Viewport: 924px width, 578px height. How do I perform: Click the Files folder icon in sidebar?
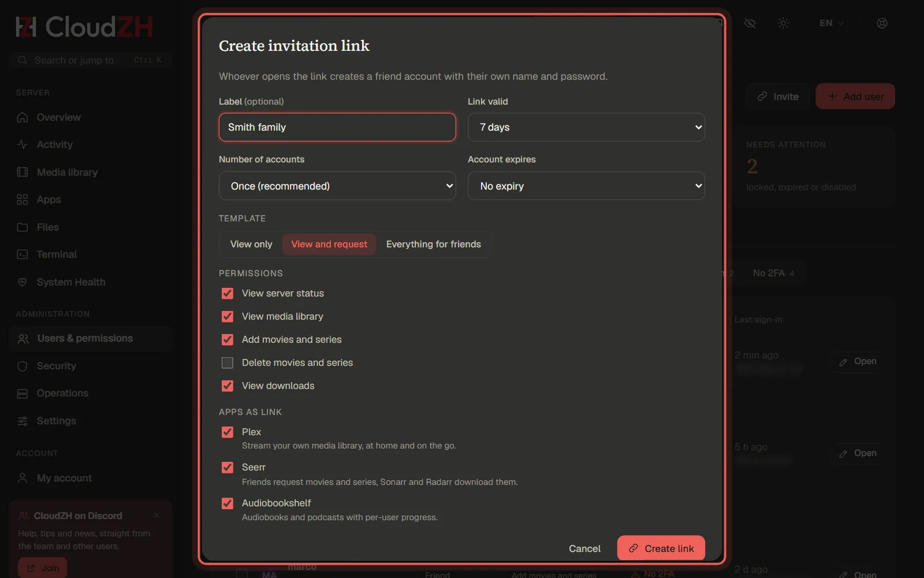(x=23, y=227)
